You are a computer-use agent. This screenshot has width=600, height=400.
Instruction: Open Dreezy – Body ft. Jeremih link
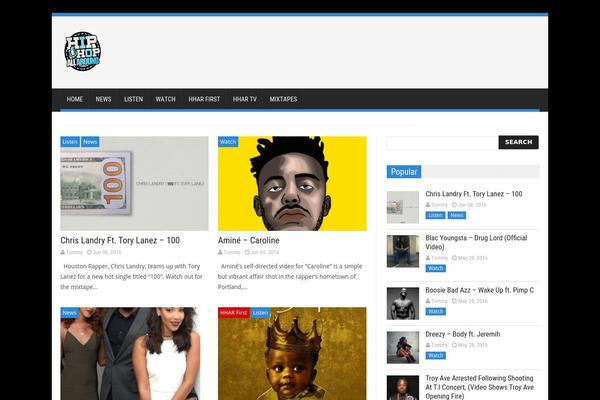[463, 334]
